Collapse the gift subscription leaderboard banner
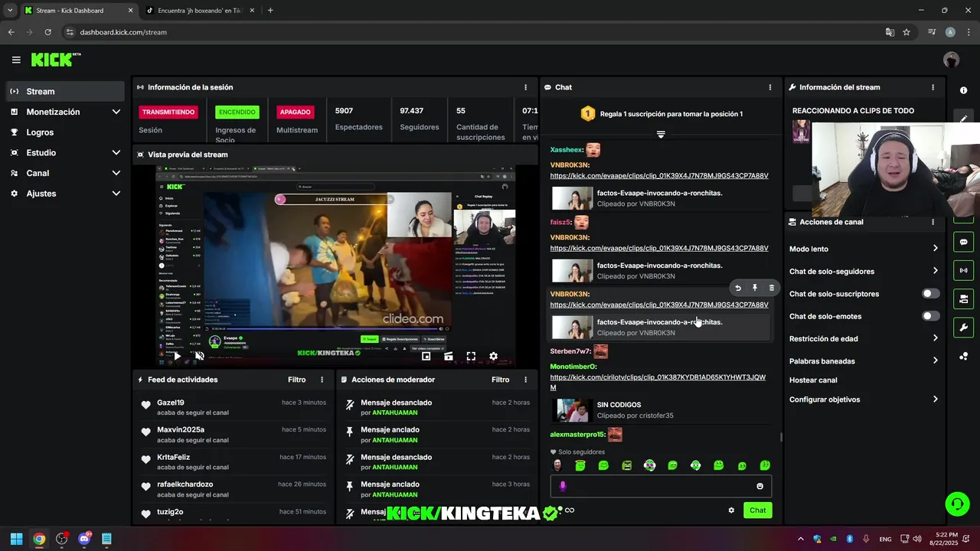 pyautogui.click(x=661, y=134)
